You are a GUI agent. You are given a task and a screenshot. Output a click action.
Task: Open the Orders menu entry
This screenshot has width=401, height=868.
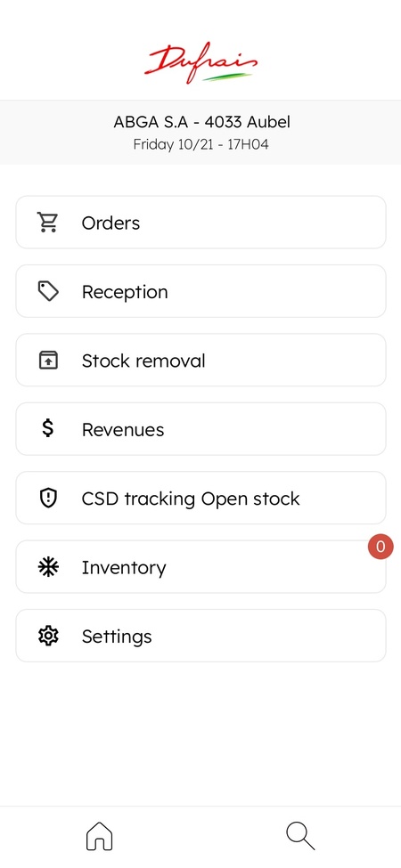tap(200, 223)
